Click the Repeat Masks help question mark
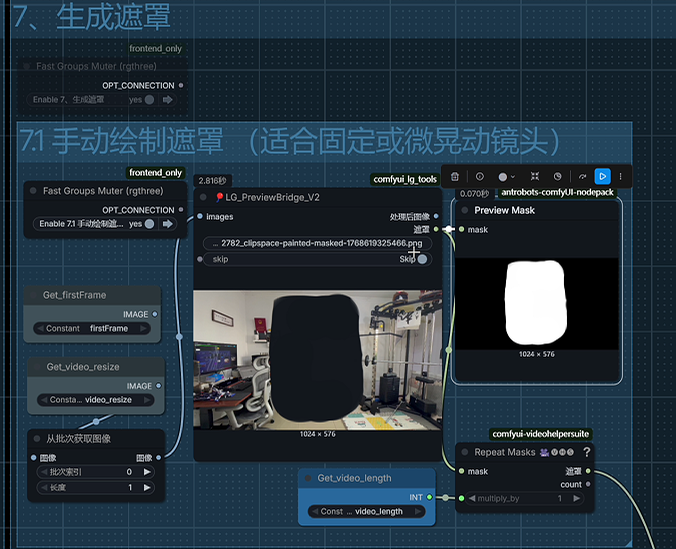 [x=587, y=452]
